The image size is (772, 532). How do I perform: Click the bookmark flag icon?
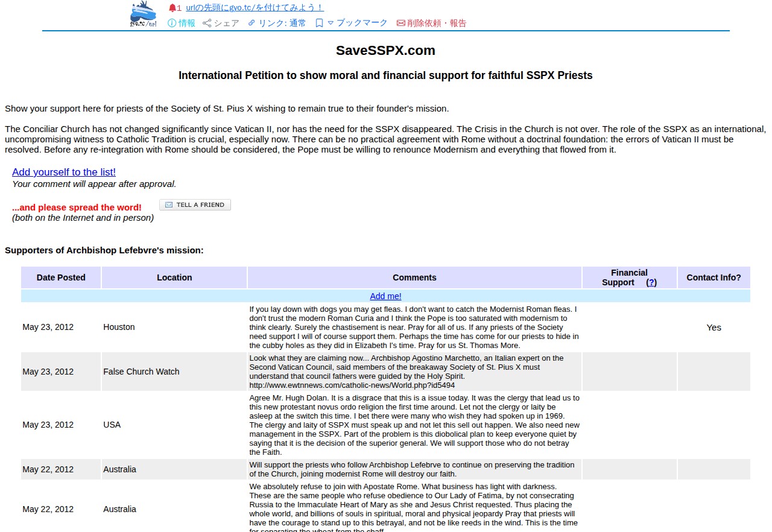(x=320, y=23)
